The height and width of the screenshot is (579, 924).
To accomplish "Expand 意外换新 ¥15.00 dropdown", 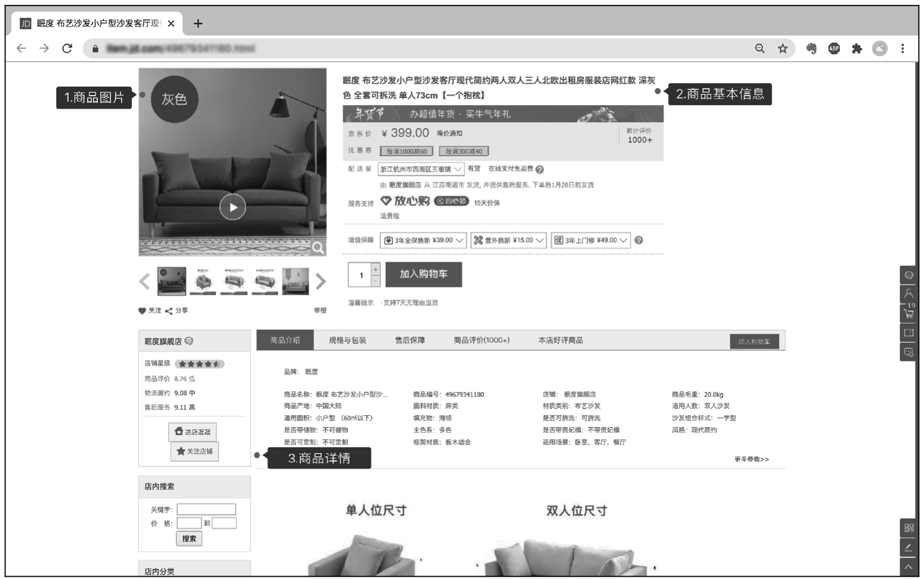I will [x=508, y=240].
